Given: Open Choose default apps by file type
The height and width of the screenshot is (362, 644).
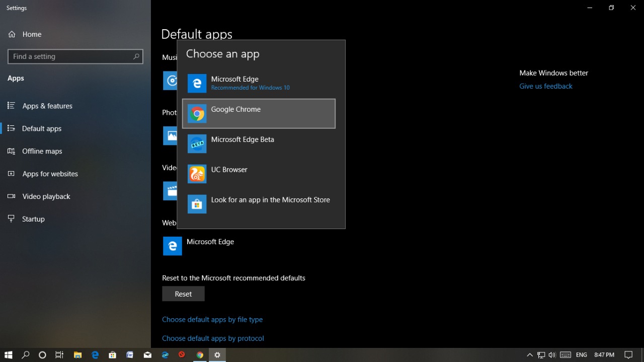Looking at the screenshot, I should tap(212, 320).
